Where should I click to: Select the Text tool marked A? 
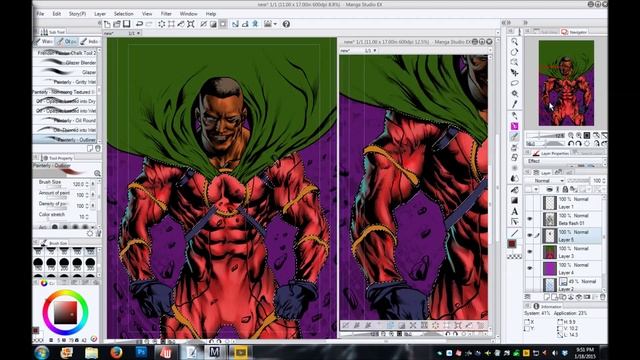pyautogui.click(x=514, y=211)
